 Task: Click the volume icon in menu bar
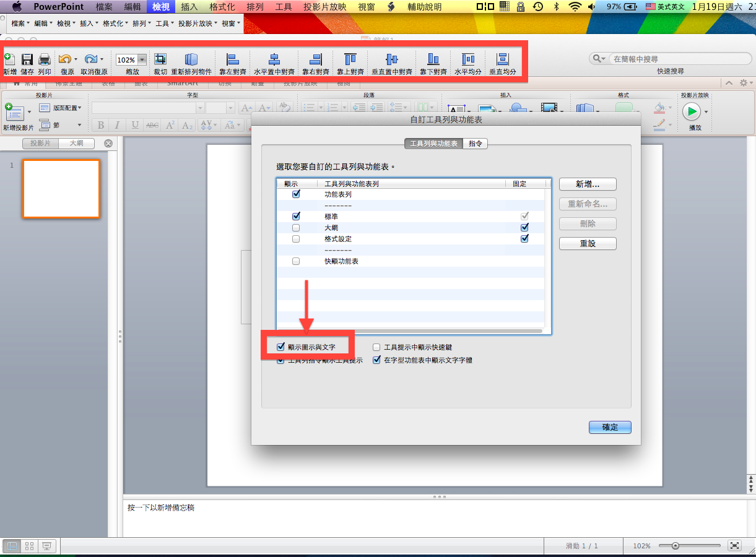[x=592, y=7]
